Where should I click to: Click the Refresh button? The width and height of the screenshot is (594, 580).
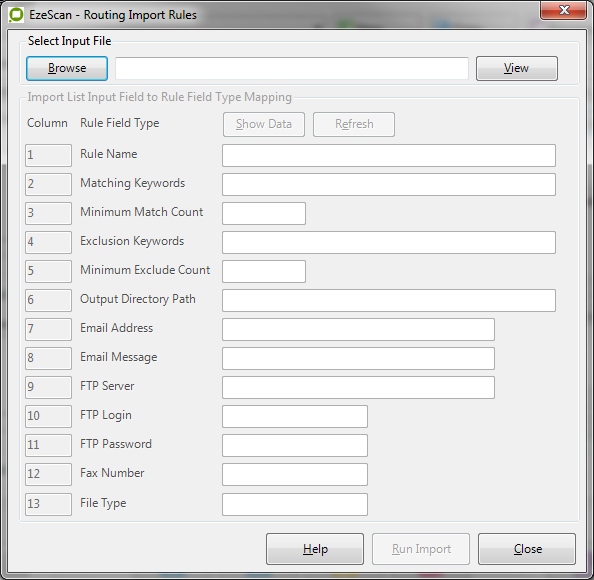coord(354,124)
